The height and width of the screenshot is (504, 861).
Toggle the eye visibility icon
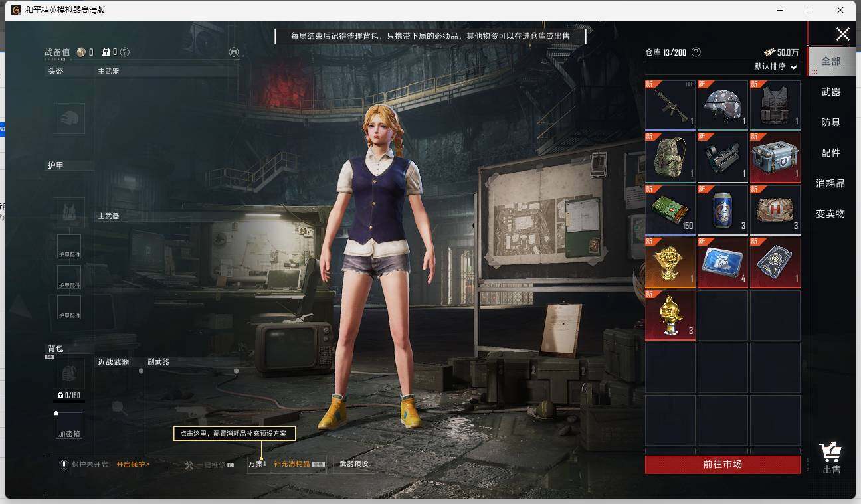(233, 52)
